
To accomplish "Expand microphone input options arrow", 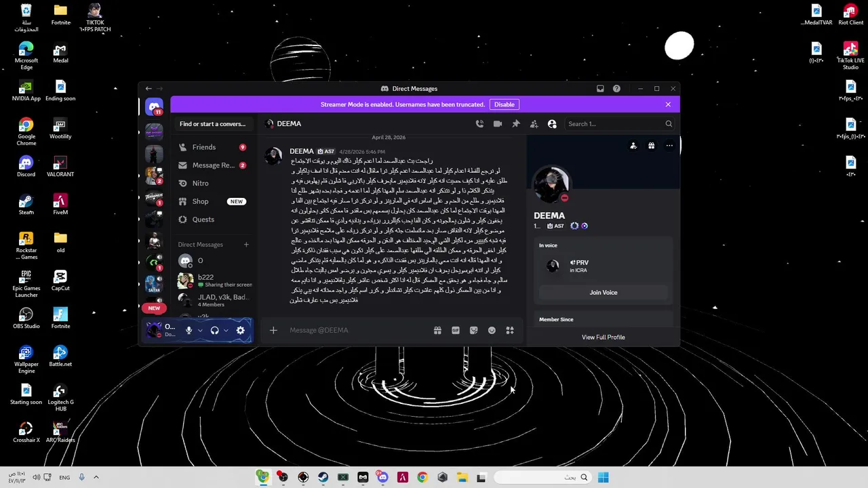I will tap(200, 330).
